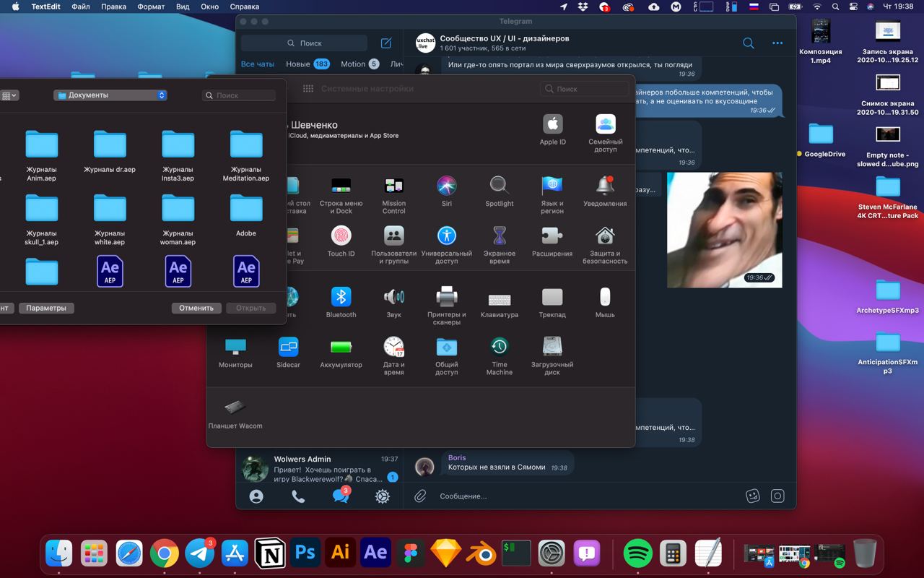Viewport: 924px width, 578px height.
Task: Open Планшет Wacom preferences
Action: point(235,413)
